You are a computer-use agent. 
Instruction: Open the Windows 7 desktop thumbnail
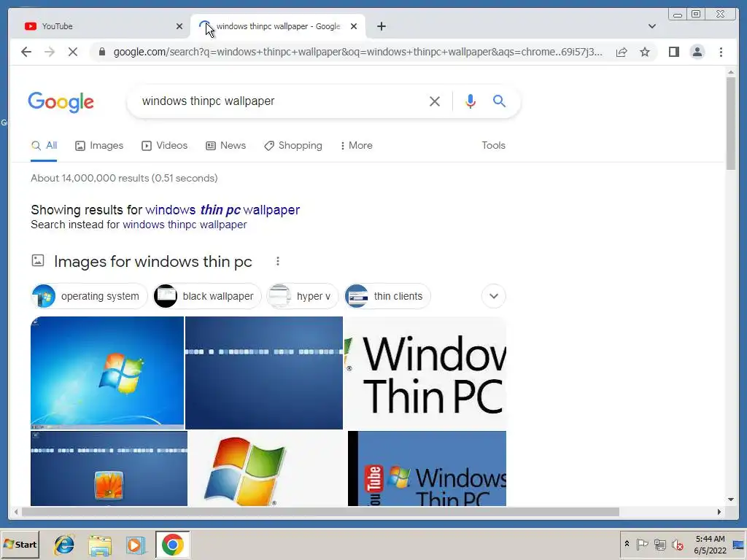point(107,373)
